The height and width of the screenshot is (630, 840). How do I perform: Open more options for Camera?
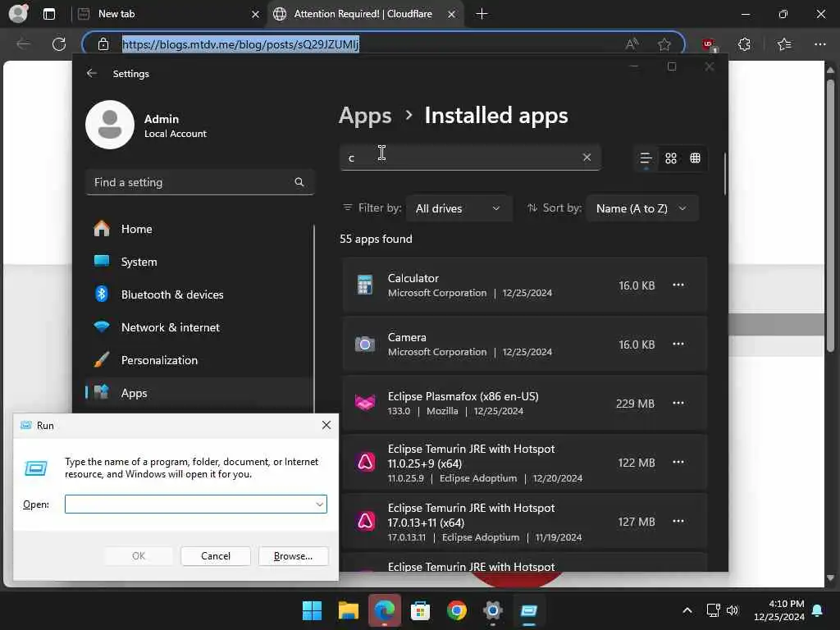[x=678, y=344]
